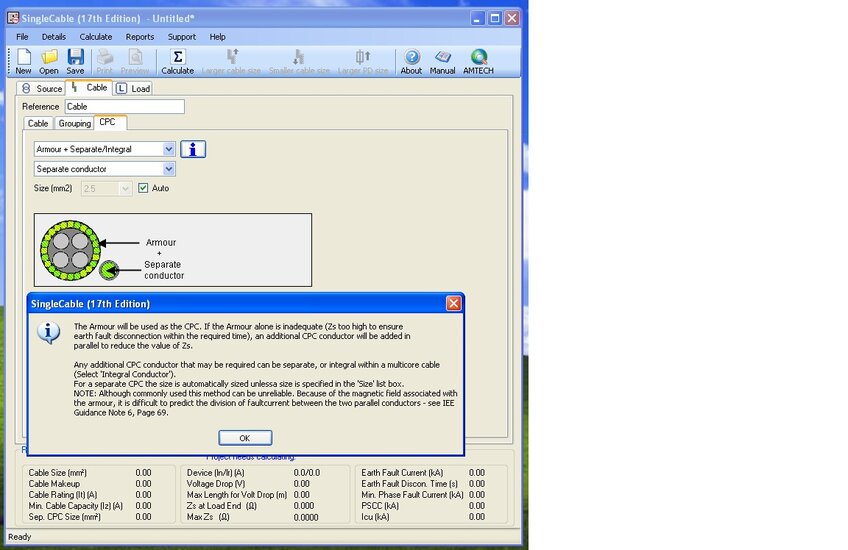Click the Cable Makeup result label
Screen dimensions: 848x550
click(x=54, y=484)
